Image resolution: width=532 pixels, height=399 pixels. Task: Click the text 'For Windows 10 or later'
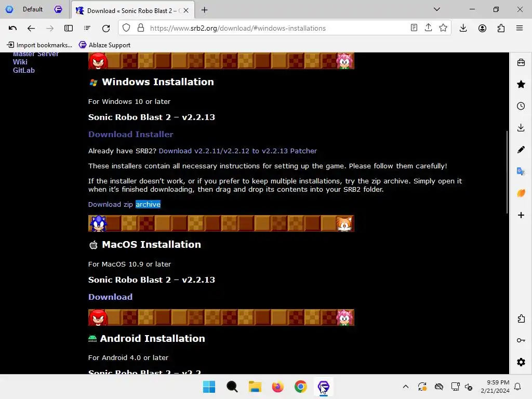pyautogui.click(x=129, y=101)
